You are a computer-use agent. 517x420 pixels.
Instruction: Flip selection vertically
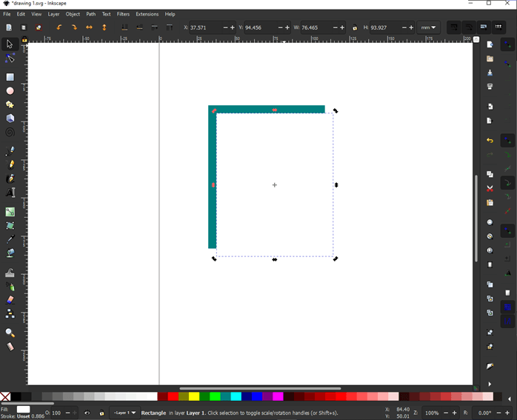104,27
